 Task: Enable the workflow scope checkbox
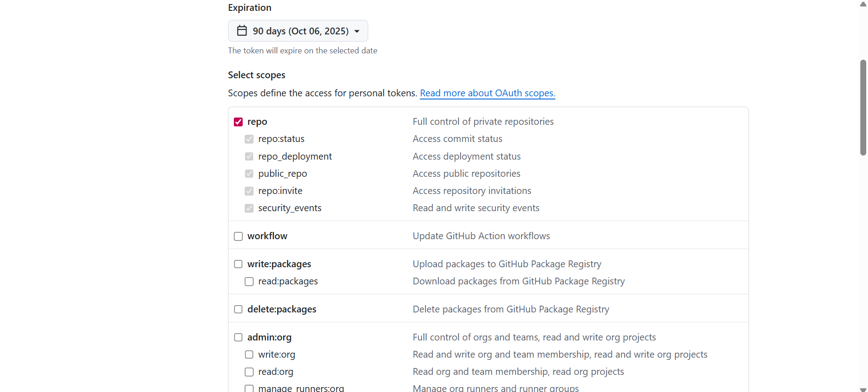[x=238, y=236]
